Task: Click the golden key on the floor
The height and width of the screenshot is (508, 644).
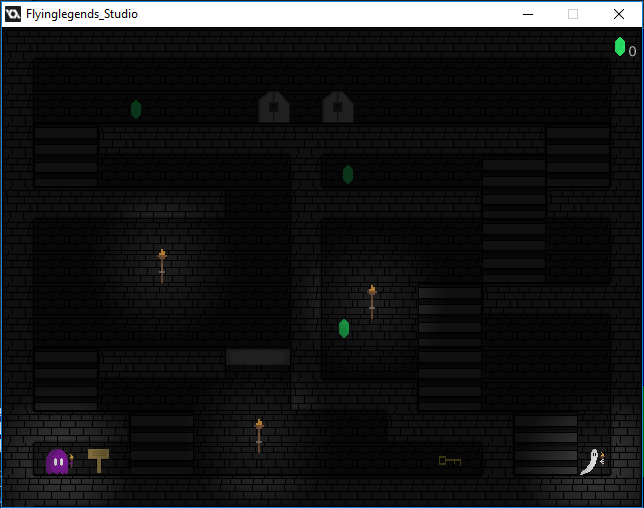Action: [450, 461]
